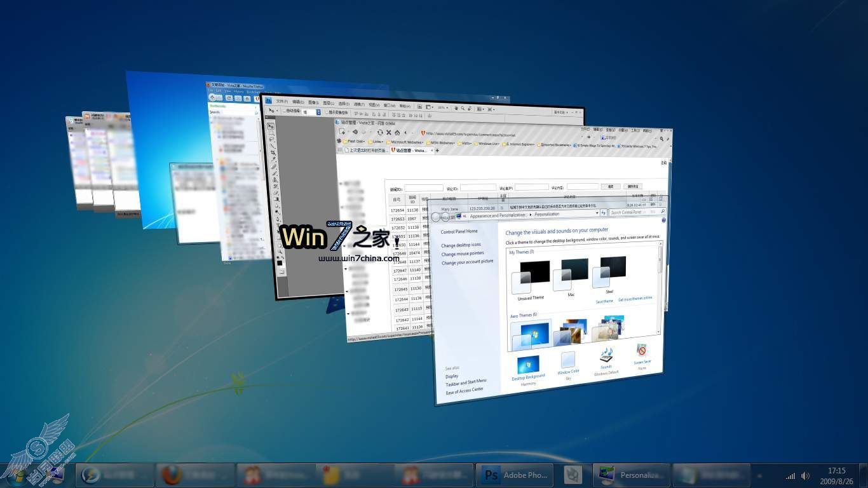
Task: Bring the Mozilla Firefox window forward
Action: [235, 172]
